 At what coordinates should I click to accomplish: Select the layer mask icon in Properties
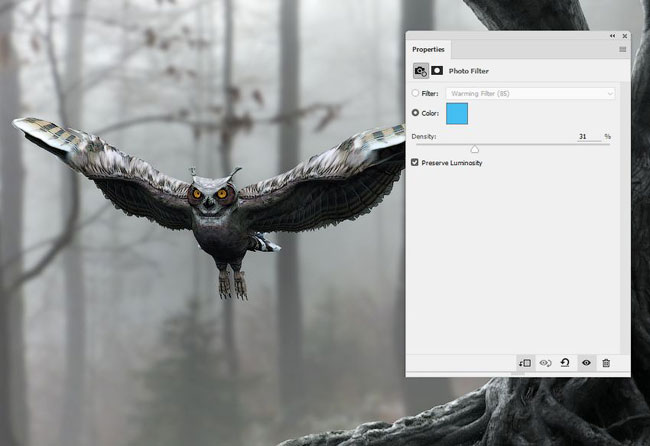coord(437,70)
